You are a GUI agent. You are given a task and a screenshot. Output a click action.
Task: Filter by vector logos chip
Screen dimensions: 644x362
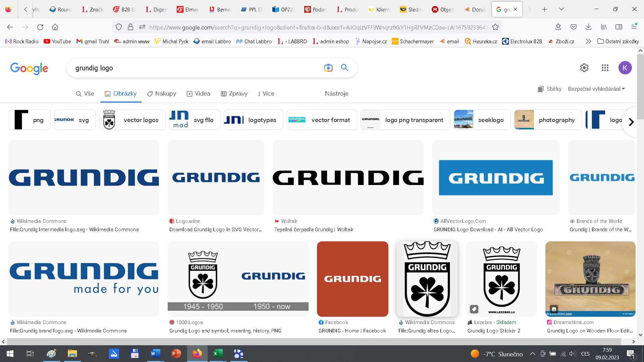pos(132,120)
